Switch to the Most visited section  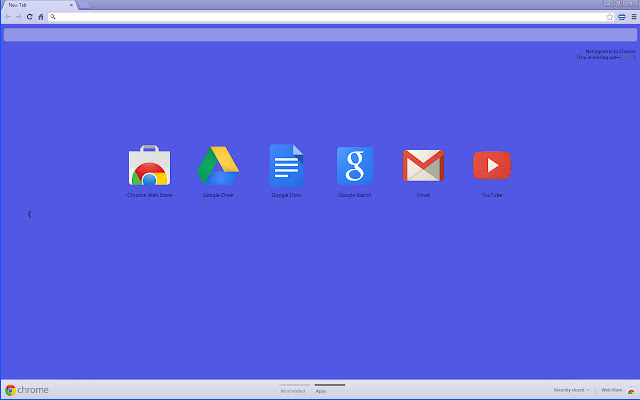click(x=293, y=391)
